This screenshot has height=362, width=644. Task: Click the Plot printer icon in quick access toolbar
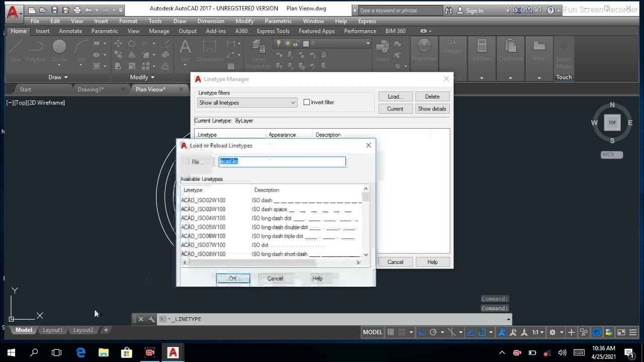point(77,10)
